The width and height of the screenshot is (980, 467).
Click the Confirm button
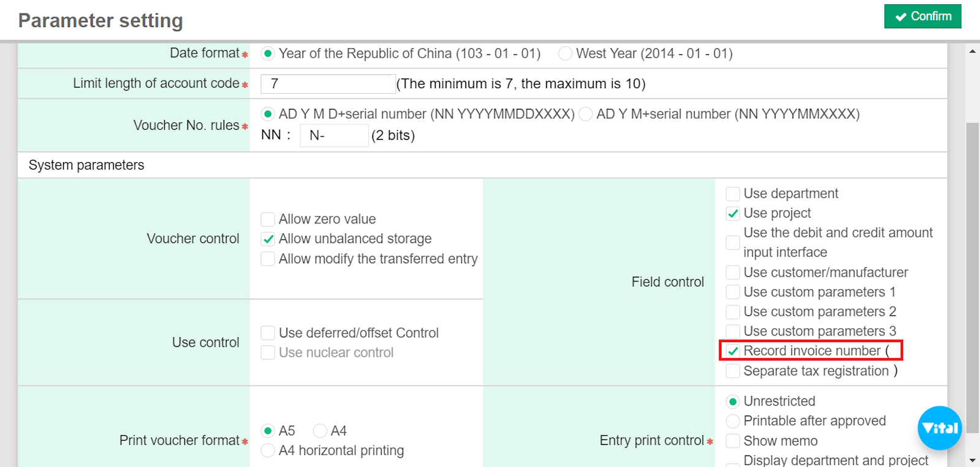922,17
